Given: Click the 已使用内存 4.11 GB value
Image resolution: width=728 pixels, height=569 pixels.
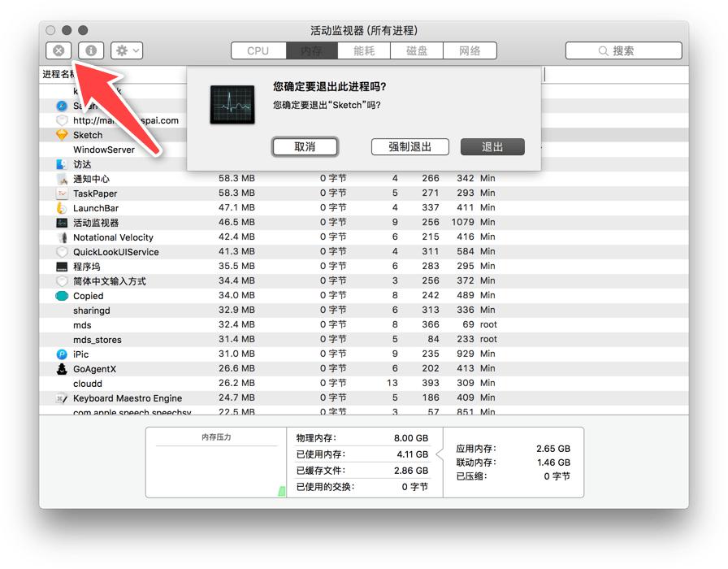Looking at the screenshot, I should (412, 454).
